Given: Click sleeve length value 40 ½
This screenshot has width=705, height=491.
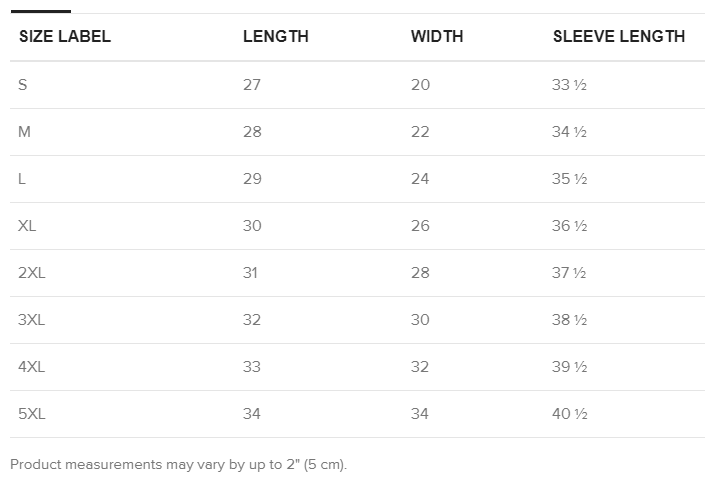Looking at the screenshot, I should [x=570, y=414].
